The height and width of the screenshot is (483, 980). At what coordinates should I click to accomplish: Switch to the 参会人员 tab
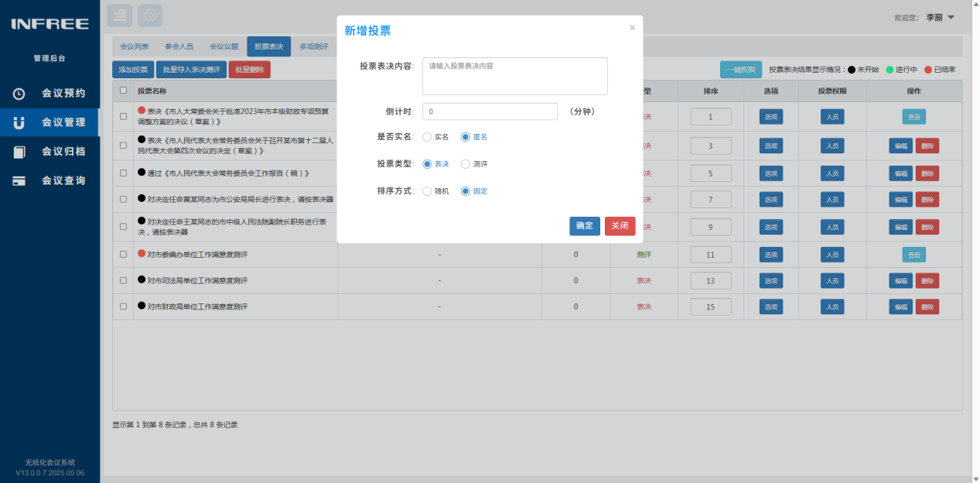pyautogui.click(x=179, y=47)
